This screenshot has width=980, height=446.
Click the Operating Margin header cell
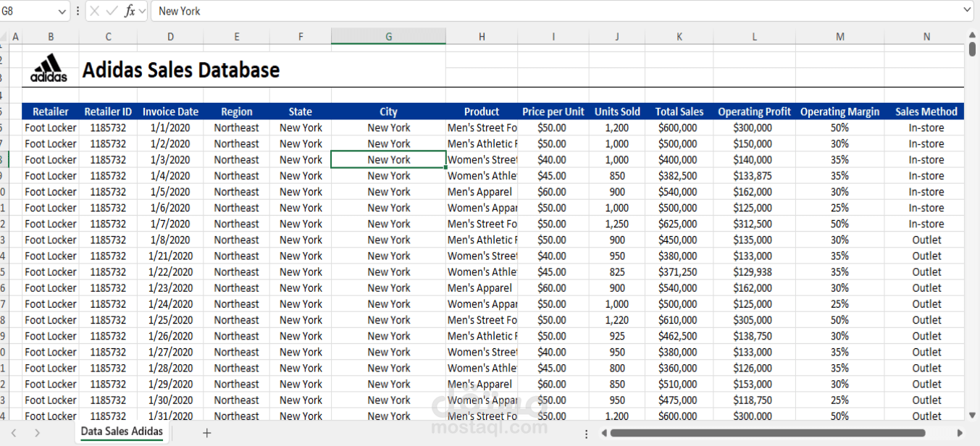tap(839, 111)
